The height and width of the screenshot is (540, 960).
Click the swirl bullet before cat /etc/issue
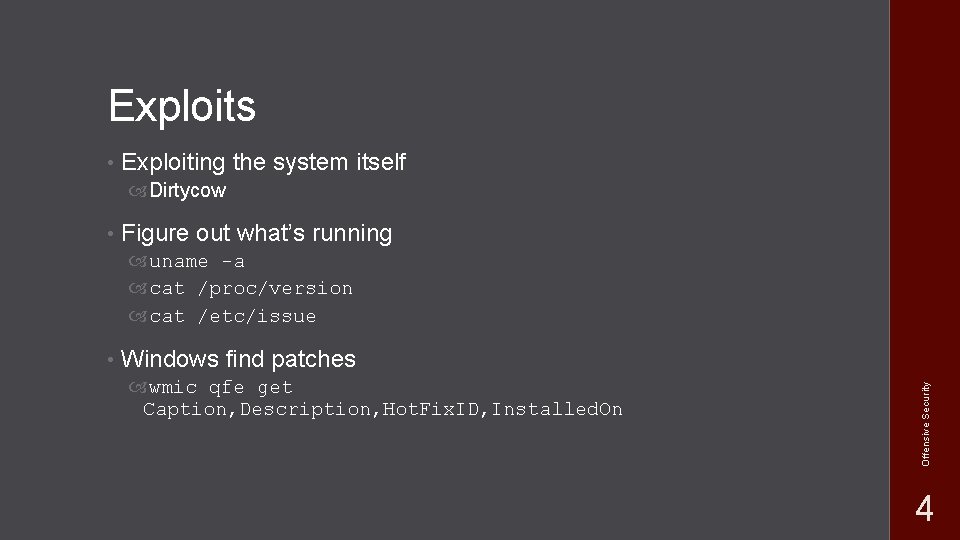(138, 317)
